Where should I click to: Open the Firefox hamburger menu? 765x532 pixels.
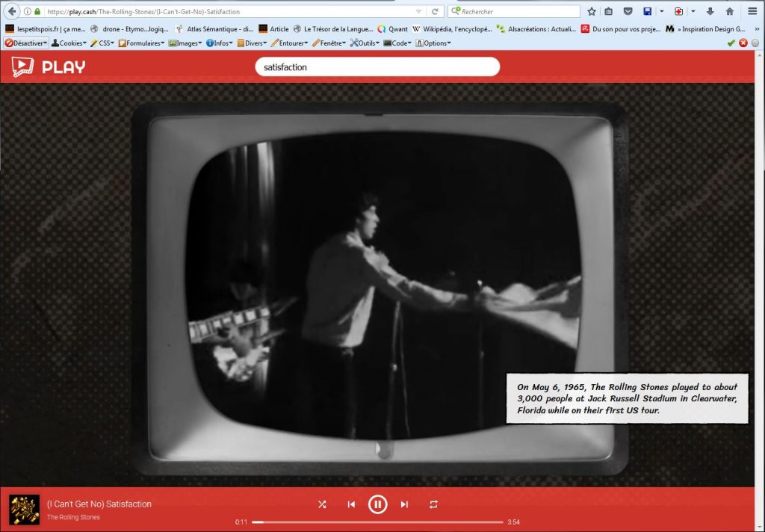[x=752, y=12]
